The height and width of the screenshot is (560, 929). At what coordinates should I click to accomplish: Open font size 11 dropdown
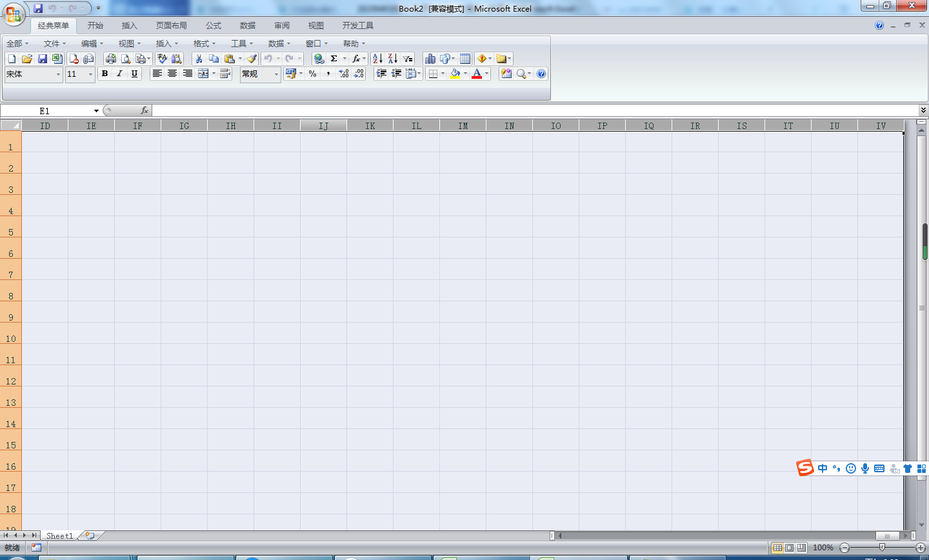click(x=90, y=74)
